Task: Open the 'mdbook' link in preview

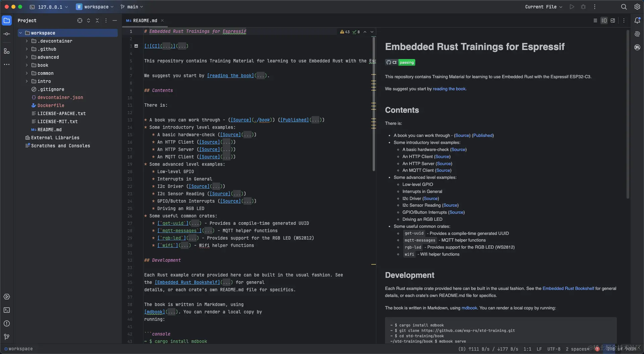Action: [x=469, y=308]
